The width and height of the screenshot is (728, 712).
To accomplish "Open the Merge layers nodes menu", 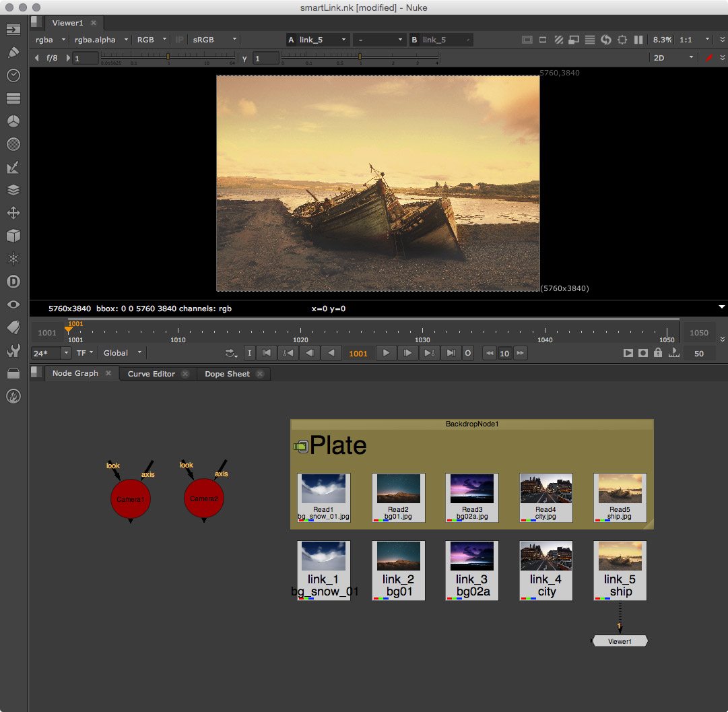I will pos(13,190).
